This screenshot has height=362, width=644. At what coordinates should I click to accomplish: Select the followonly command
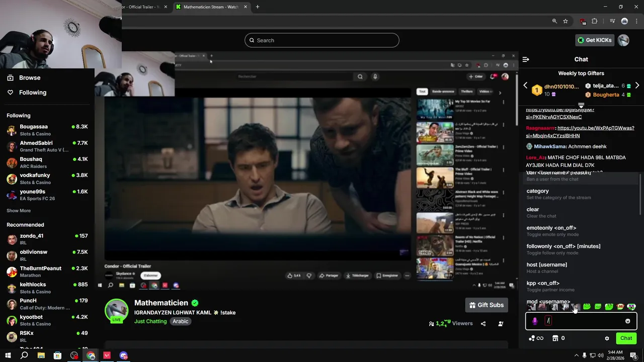[x=581, y=249]
